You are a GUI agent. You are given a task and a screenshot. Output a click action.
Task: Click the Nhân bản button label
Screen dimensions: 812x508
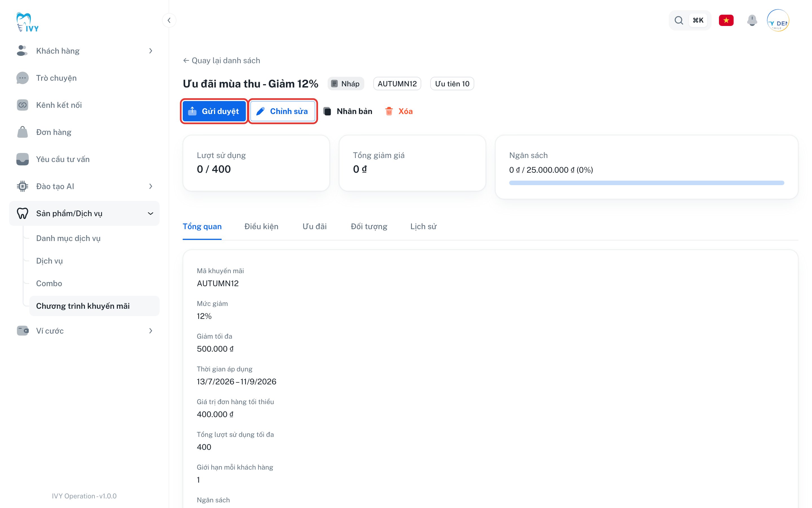point(354,111)
